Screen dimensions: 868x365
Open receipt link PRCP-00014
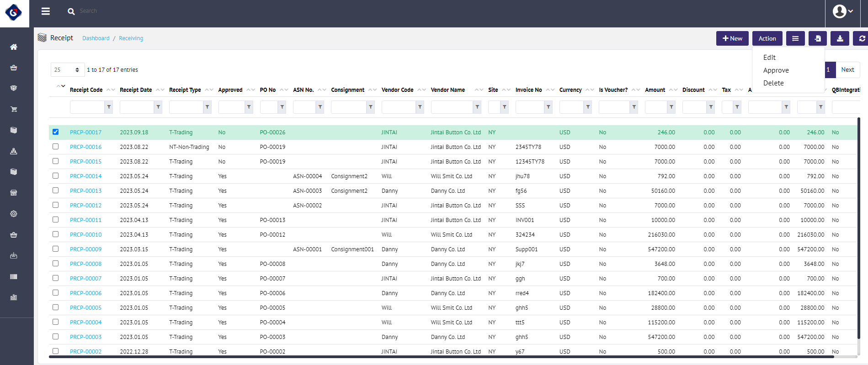coord(86,176)
